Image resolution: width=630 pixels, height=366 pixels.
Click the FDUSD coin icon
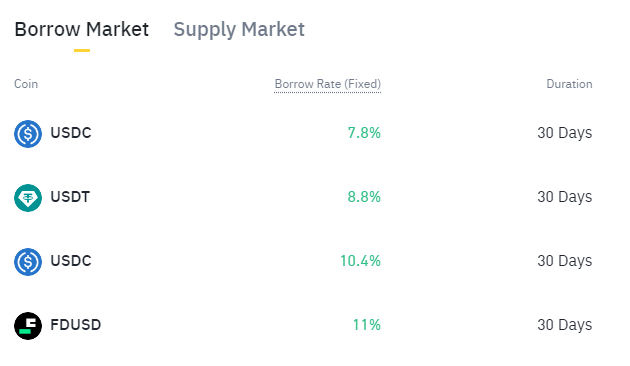click(28, 326)
